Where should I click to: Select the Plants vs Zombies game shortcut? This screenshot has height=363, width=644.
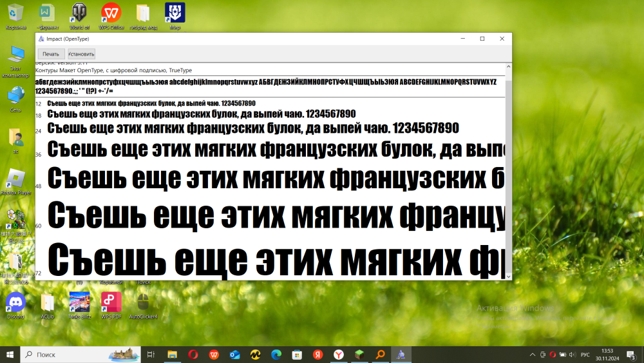coord(15,225)
